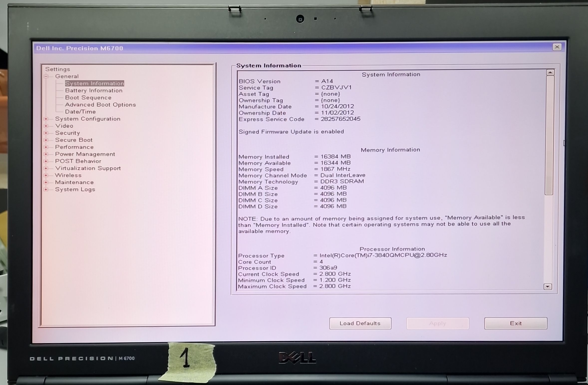Screen dimensions: 588x385
Task: Open Battery Information
Action: pos(94,90)
